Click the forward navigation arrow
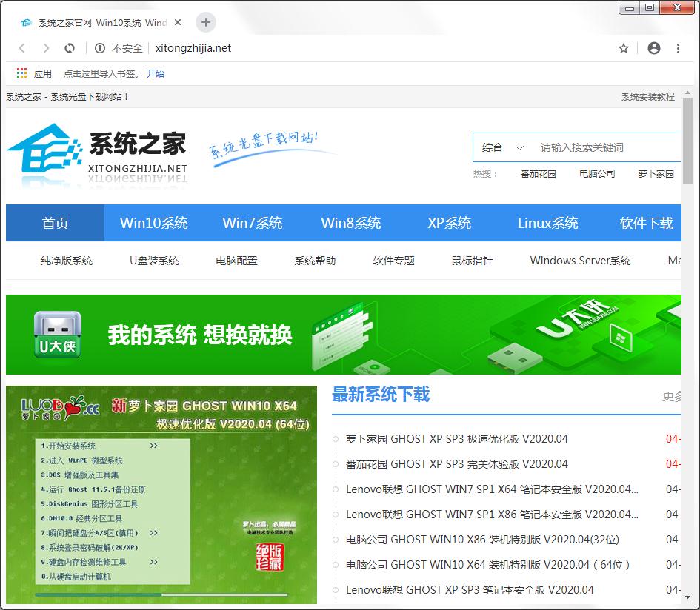Viewport: 700px width, 610px height. tap(46, 47)
